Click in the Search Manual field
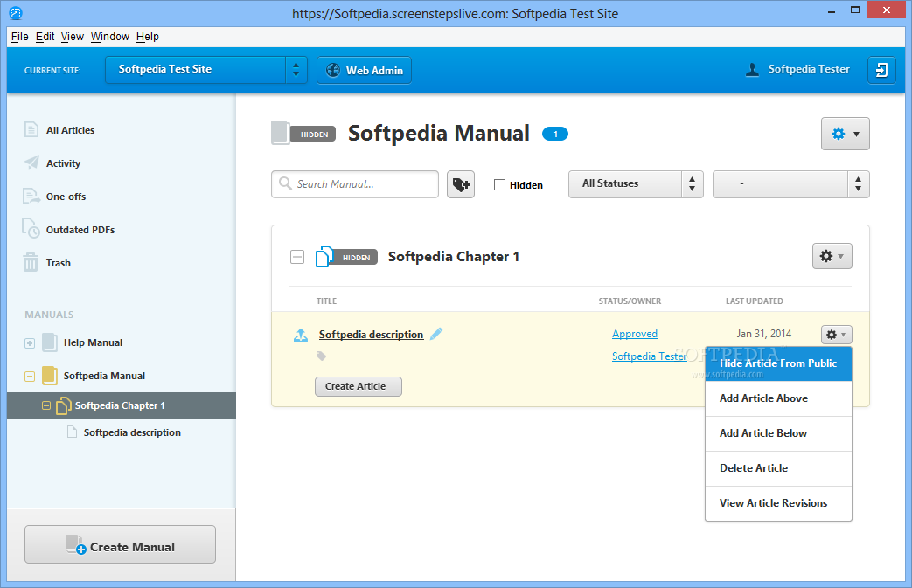Screen dimensions: 912x588 (x=355, y=184)
